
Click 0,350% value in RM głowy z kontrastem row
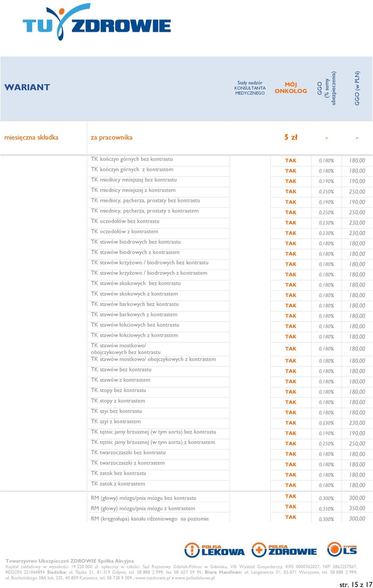326,509
